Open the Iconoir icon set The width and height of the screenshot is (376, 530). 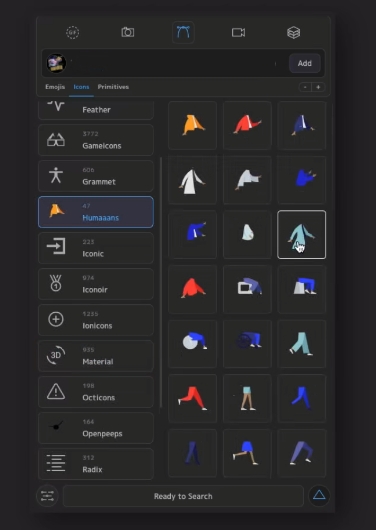pyautogui.click(x=96, y=284)
